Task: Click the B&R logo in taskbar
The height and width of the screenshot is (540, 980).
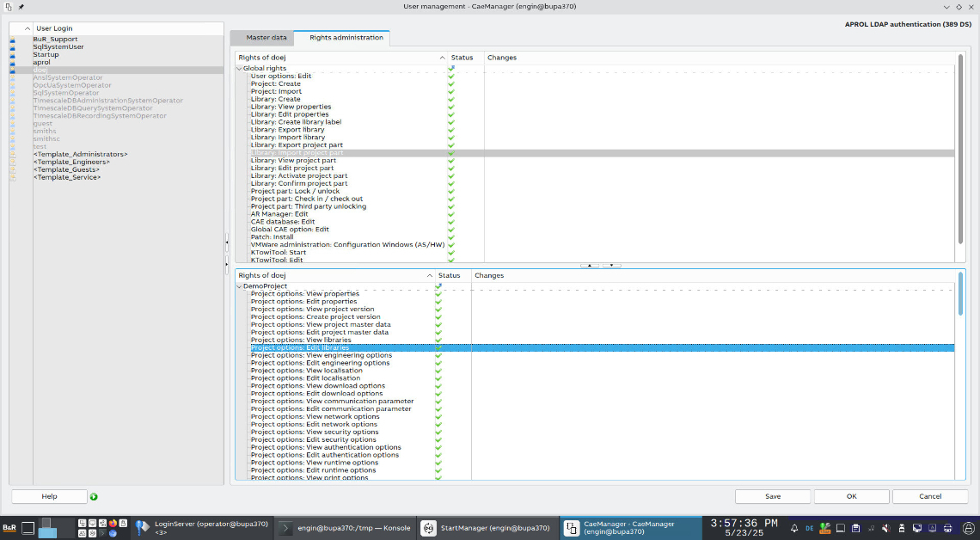Action: (9, 529)
